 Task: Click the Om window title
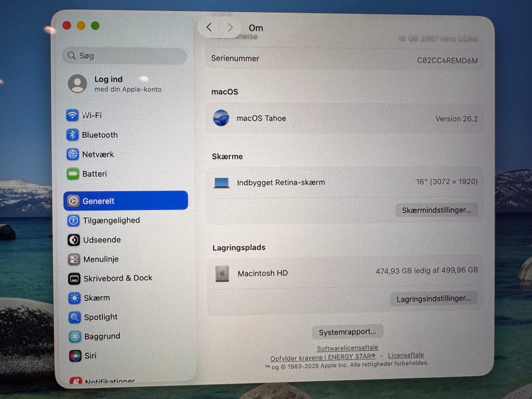point(256,28)
